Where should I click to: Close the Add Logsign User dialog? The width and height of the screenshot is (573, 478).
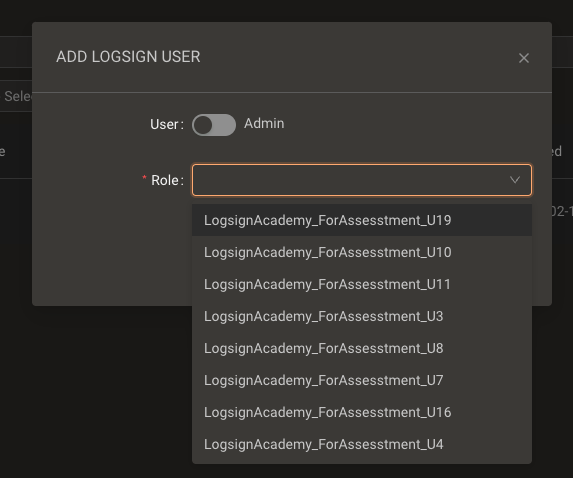click(524, 58)
